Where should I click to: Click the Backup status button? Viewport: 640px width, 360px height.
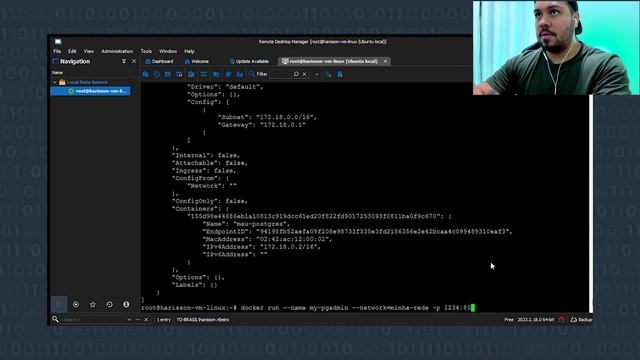coord(581,320)
